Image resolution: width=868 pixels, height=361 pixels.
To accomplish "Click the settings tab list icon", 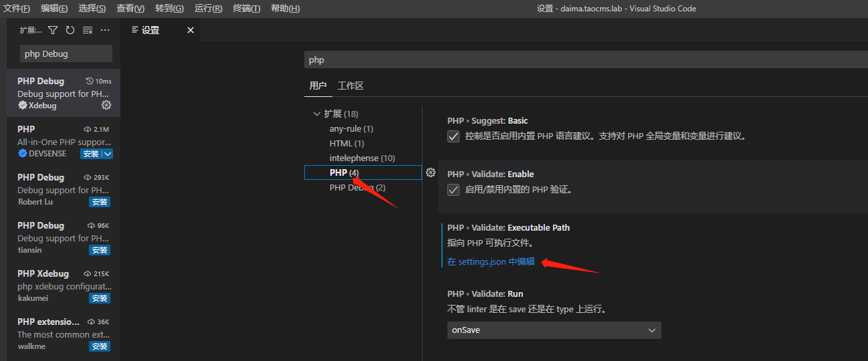I will [x=135, y=29].
